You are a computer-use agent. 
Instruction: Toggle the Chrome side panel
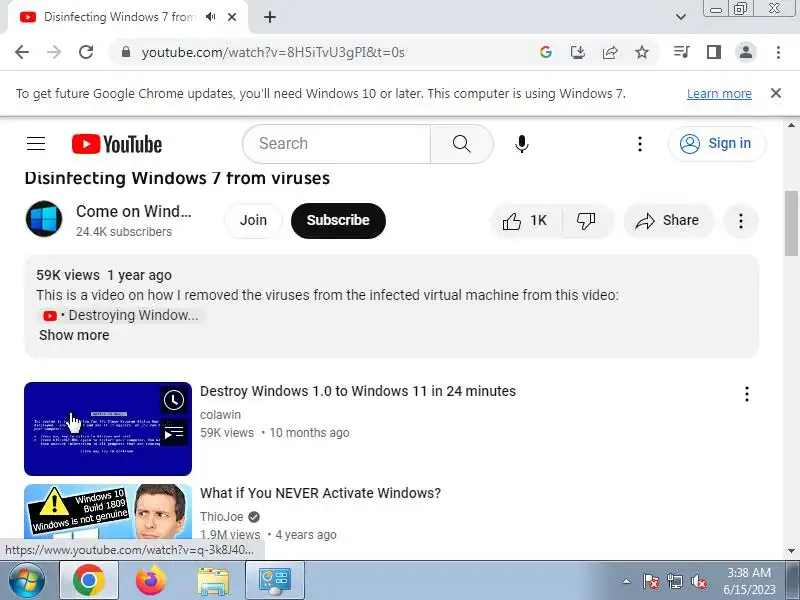click(x=714, y=52)
